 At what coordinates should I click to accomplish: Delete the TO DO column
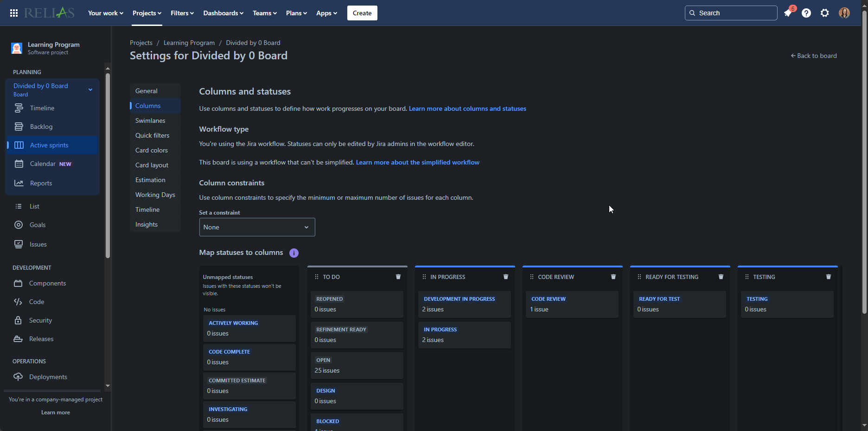click(398, 277)
